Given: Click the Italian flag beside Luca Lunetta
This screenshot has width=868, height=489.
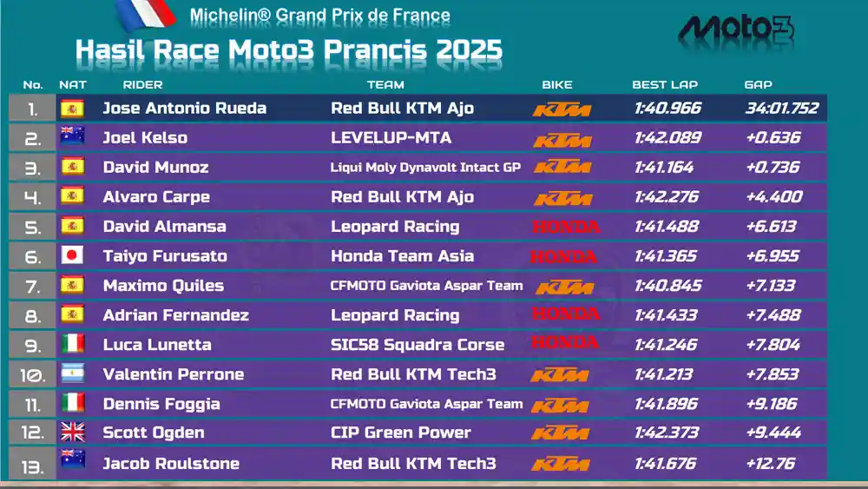Looking at the screenshot, I should [72, 343].
